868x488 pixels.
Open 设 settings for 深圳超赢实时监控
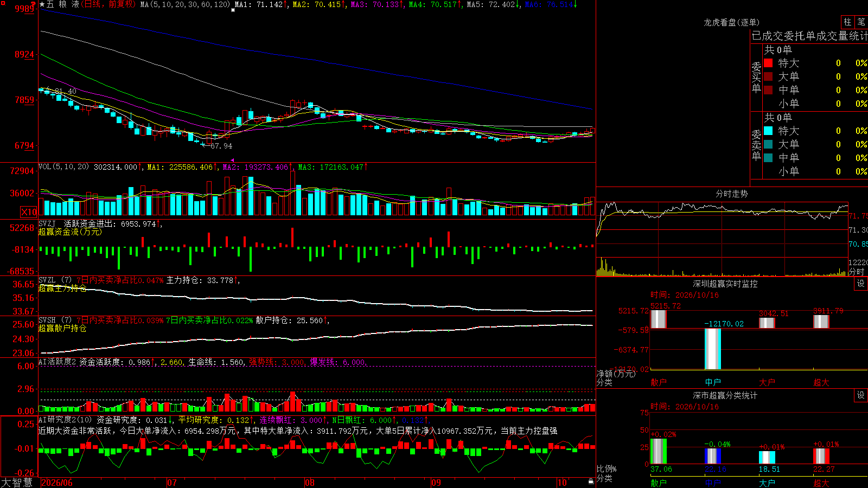pos(861,284)
